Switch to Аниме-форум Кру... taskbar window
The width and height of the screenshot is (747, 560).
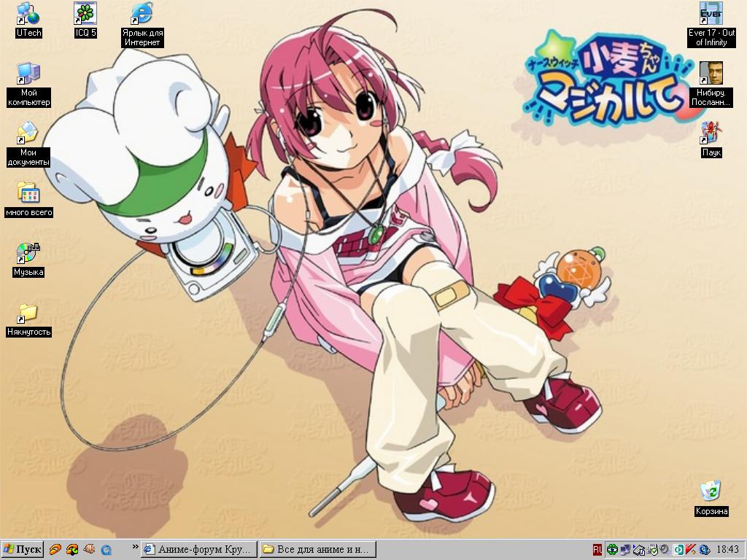click(199, 550)
